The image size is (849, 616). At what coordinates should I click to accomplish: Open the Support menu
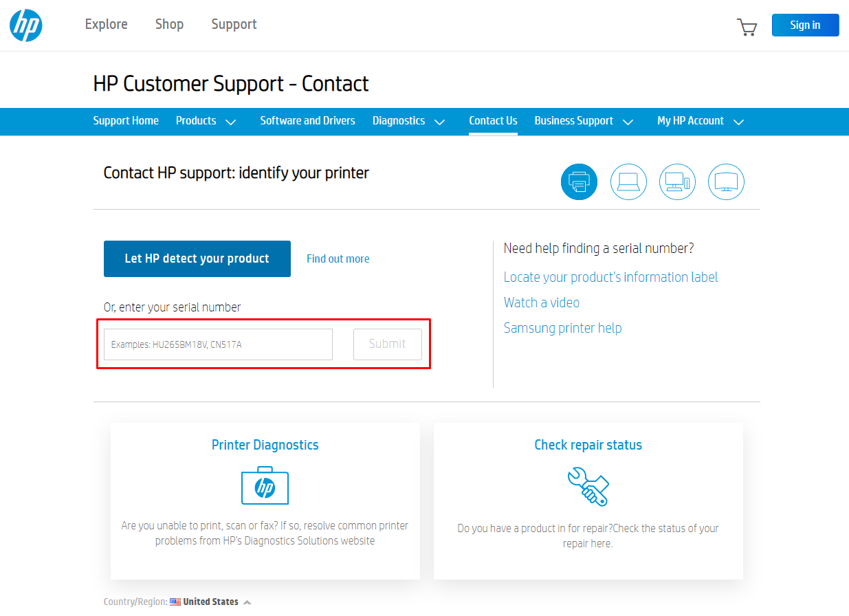(x=234, y=25)
